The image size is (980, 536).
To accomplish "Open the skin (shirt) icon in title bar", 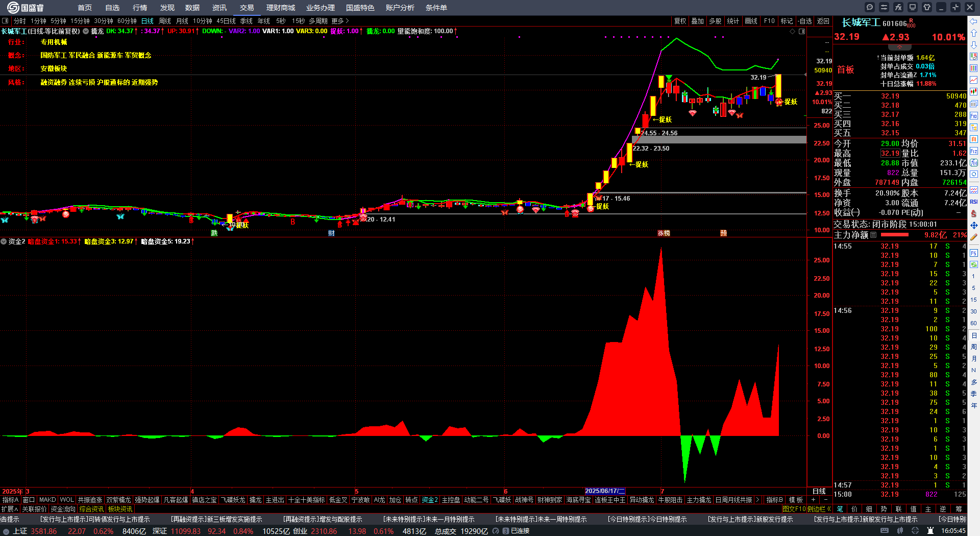I will click(927, 7).
